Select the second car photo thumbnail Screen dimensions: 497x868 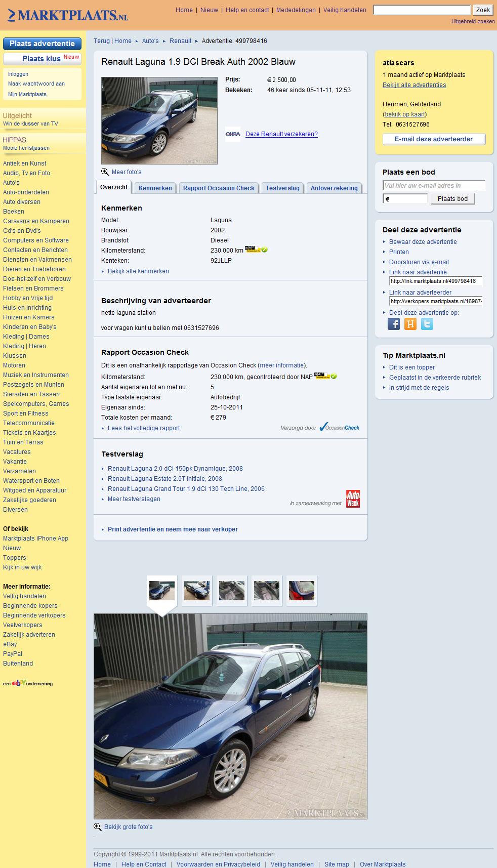click(197, 590)
